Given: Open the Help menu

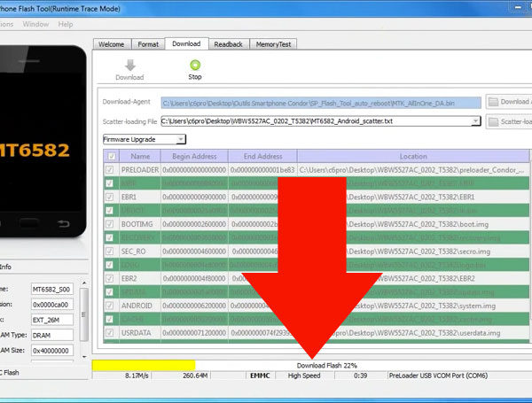Looking at the screenshot, I should click(66, 25).
